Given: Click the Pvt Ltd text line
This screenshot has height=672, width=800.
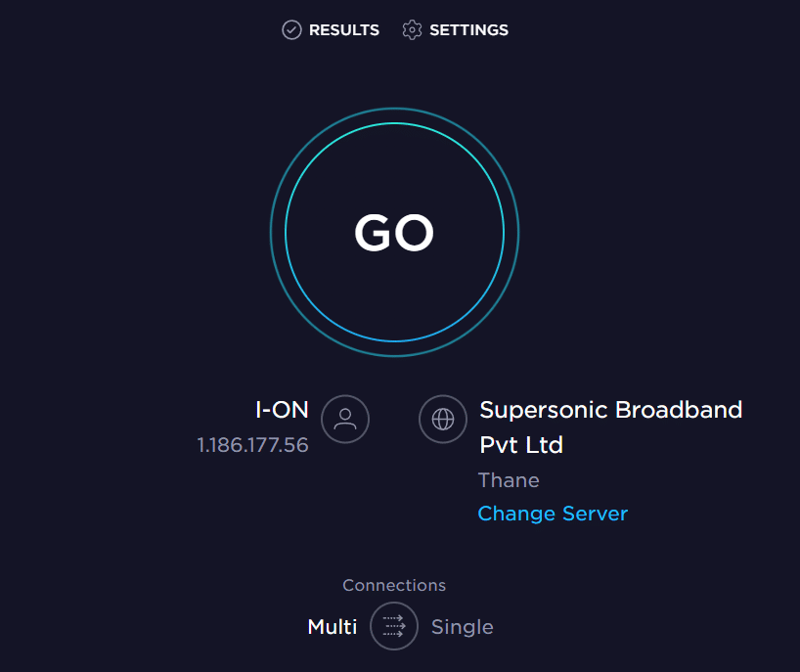Looking at the screenshot, I should [521, 445].
